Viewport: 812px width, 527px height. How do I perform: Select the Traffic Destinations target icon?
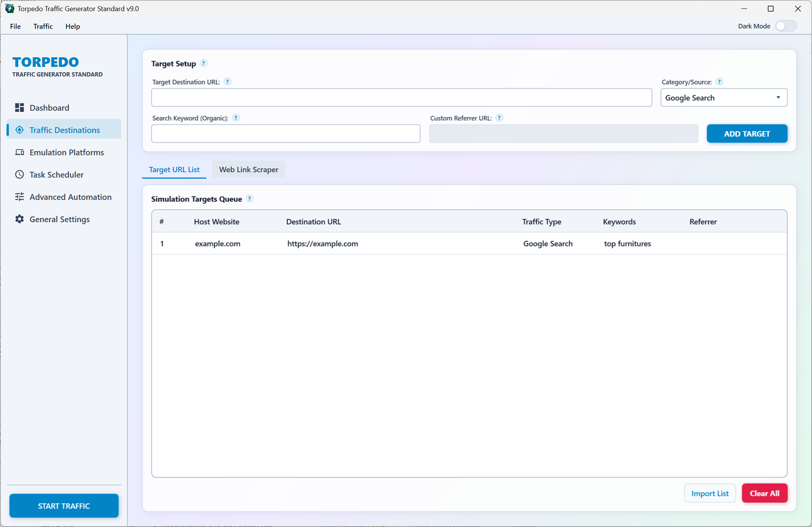pos(20,130)
